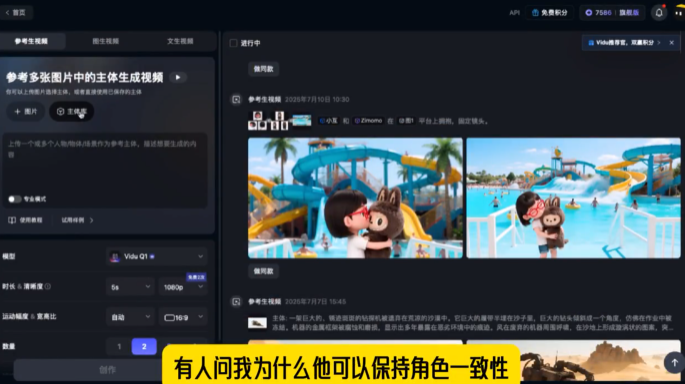This screenshot has width=685, height=384.
Task: Click the scroll-to-top arrow button
Action: pos(674,362)
